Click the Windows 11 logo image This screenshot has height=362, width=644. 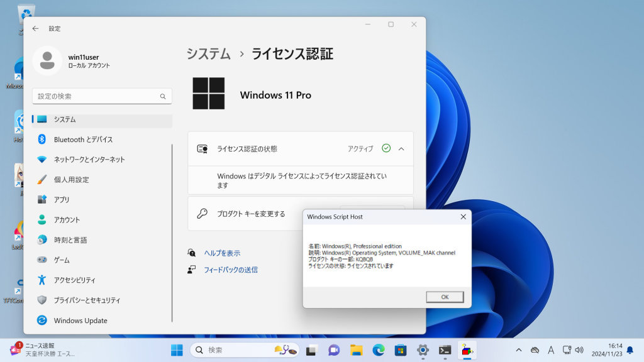[209, 94]
